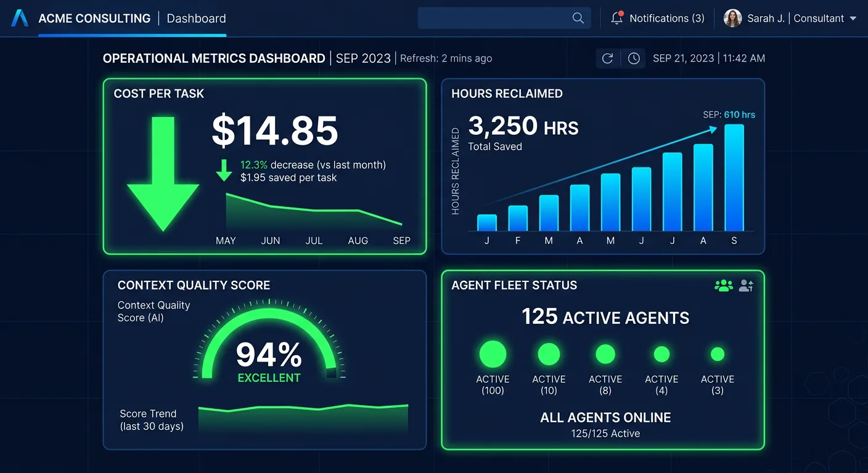This screenshot has width=868, height=473.
Task: Click Sarah J.'s profile avatar
Action: pyautogui.click(x=732, y=18)
